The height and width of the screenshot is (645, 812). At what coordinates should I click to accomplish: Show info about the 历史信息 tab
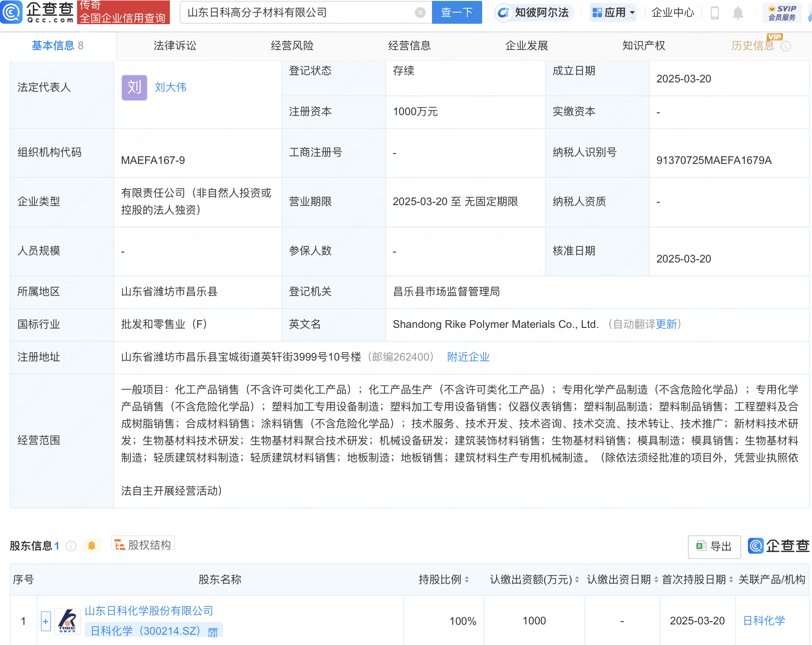coord(786,46)
